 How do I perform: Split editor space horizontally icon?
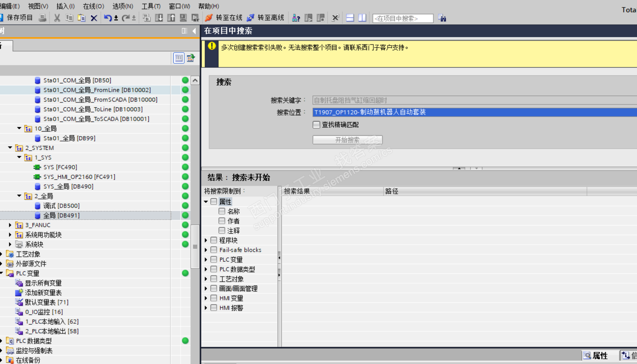click(350, 18)
